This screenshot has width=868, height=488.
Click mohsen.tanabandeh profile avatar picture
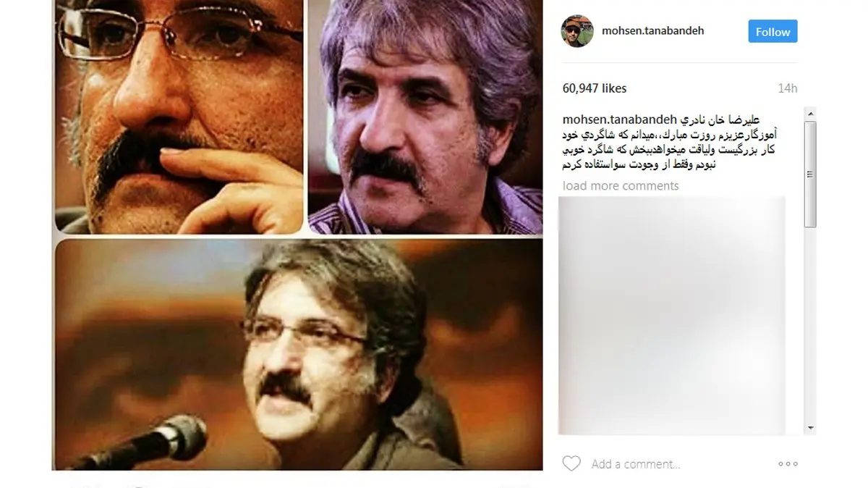pos(577,31)
